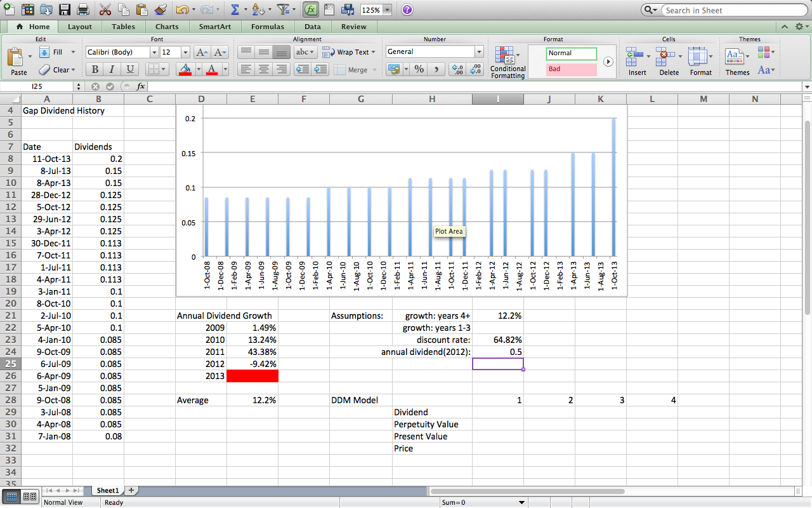The image size is (812, 508).
Task: Insert AutoSum with the sigma icon
Action: (235, 10)
